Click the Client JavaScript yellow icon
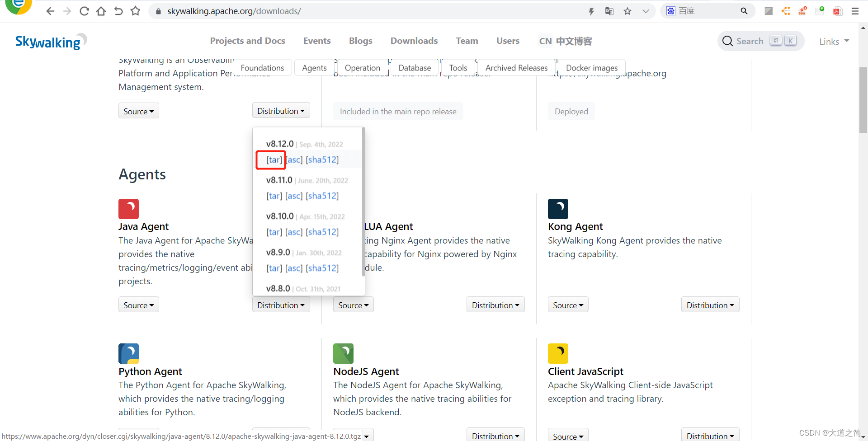This screenshot has height=441, width=868. click(x=558, y=353)
